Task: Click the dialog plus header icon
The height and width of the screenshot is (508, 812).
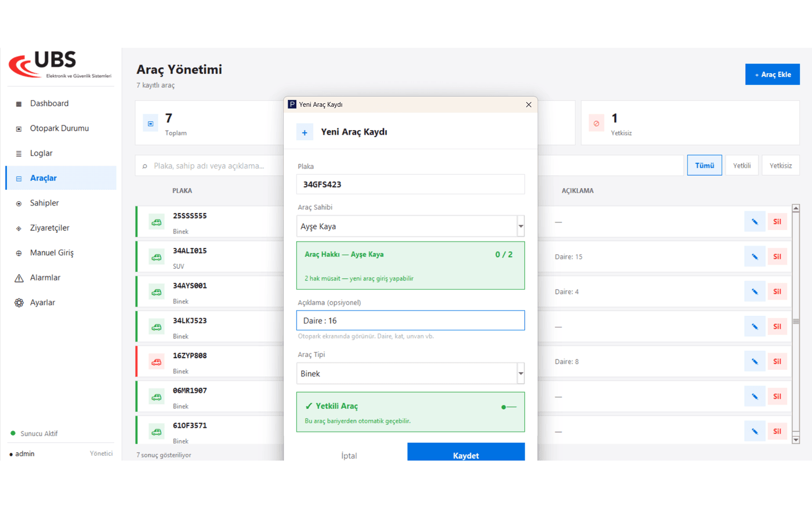Action: [x=304, y=132]
